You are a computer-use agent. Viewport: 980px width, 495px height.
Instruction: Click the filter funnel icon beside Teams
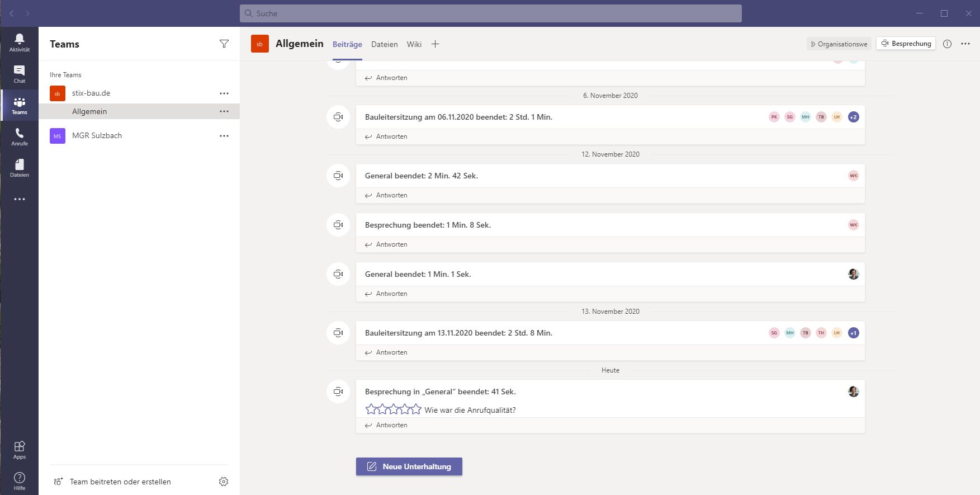point(224,44)
